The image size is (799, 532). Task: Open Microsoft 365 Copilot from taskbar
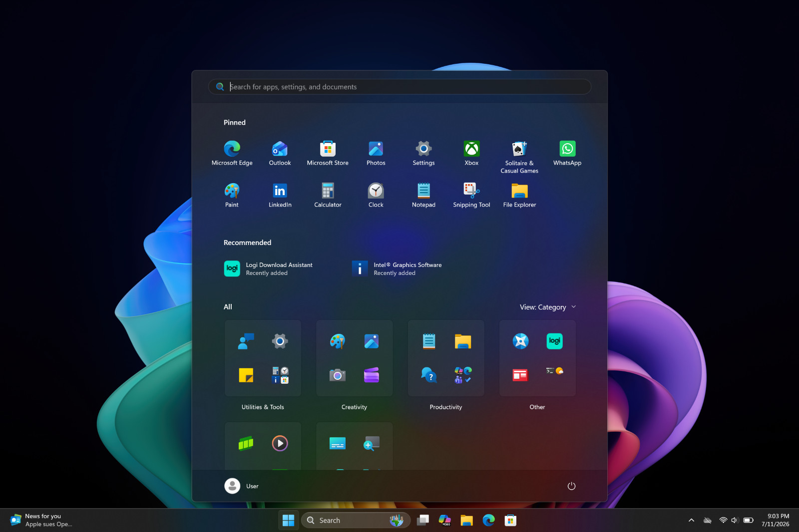pyautogui.click(x=444, y=520)
